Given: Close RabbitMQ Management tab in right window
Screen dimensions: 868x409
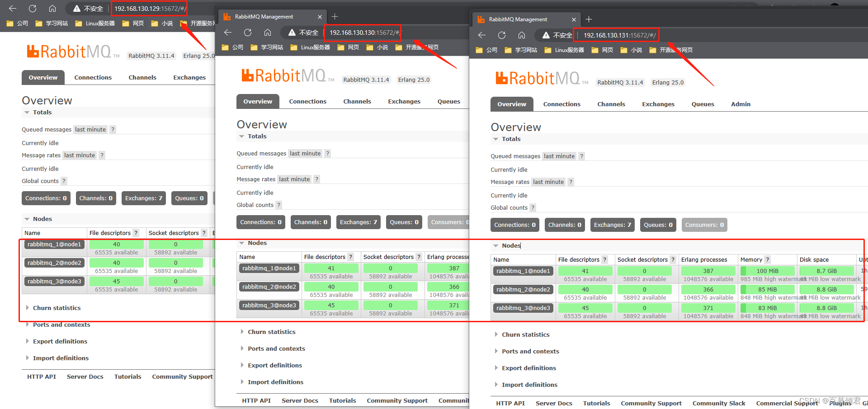Looking at the screenshot, I should [x=574, y=19].
